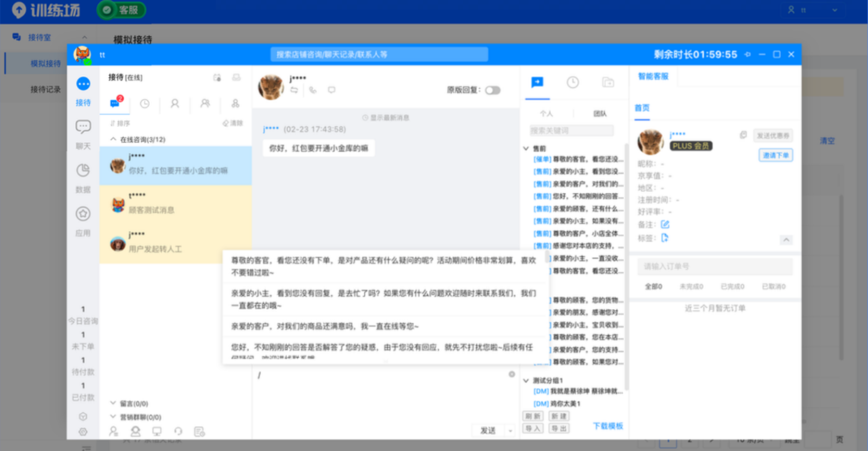Click the comment box icon in chat header
The width and height of the screenshot is (868, 451).
pos(331,90)
